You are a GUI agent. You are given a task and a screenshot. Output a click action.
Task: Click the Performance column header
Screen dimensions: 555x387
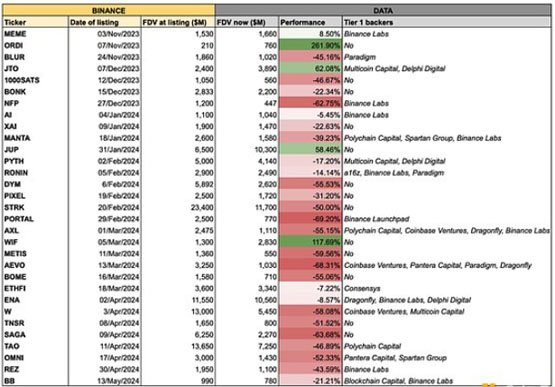310,22
